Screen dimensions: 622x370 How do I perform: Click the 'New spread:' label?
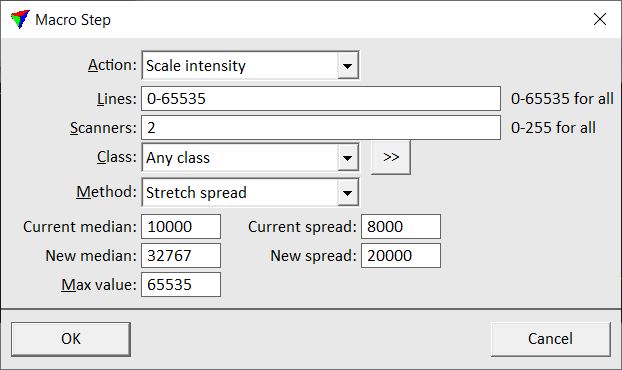click(313, 256)
